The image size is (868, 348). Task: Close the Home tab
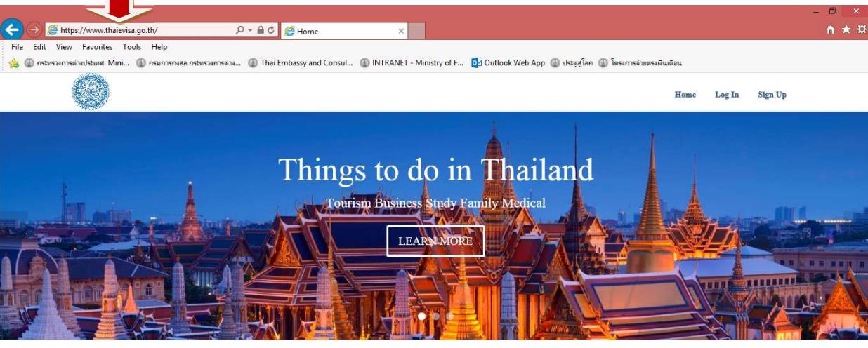pyautogui.click(x=401, y=31)
